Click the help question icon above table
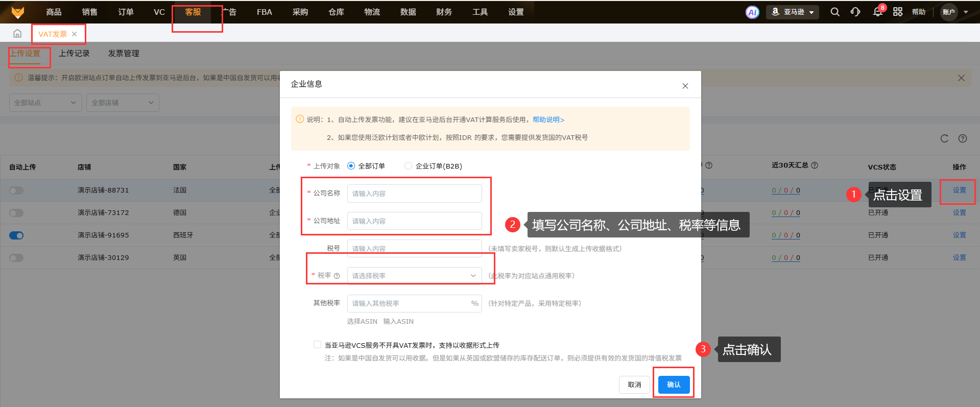980x407 pixels. [963, 138]
